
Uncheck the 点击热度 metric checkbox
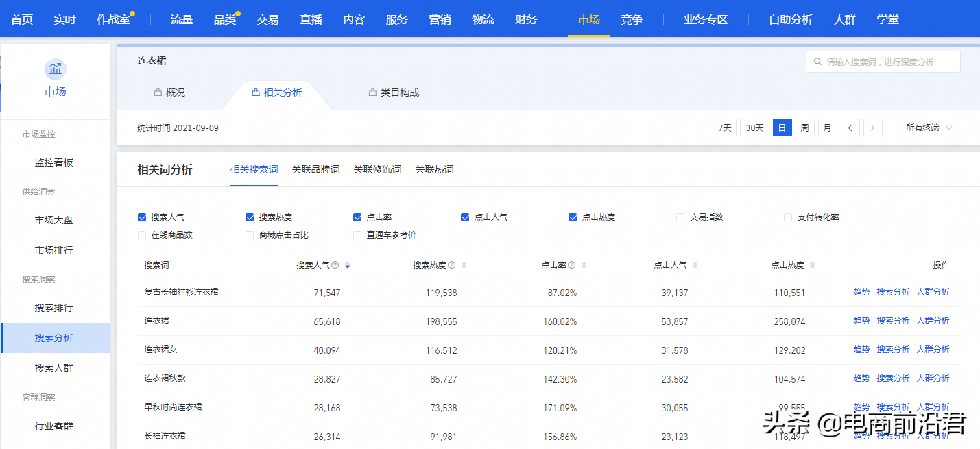[x=571, y=217]
